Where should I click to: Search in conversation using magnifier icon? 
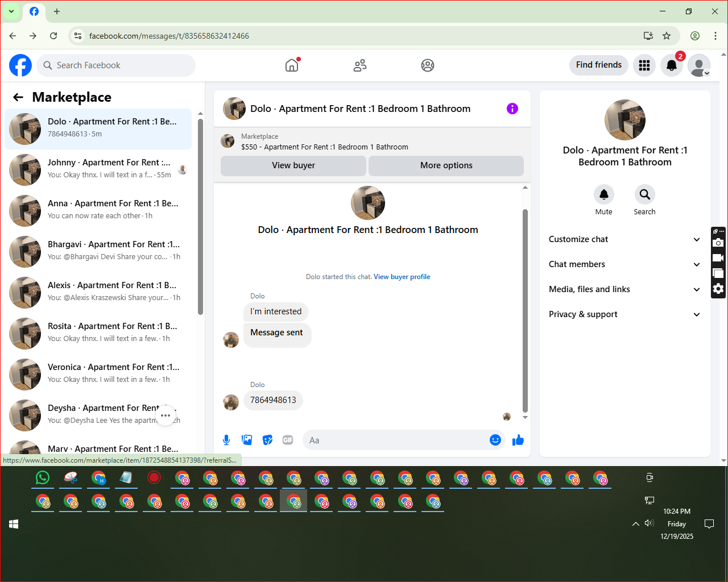[x=644, y=194]
